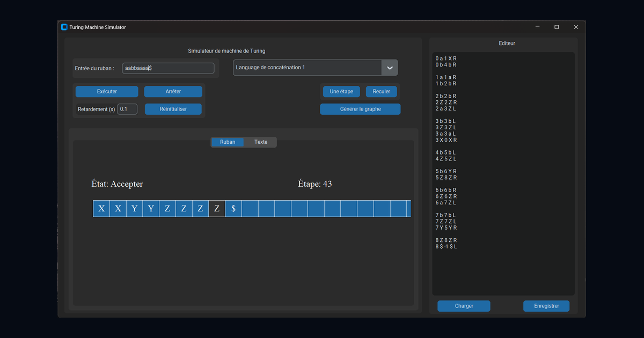Image resolution: width=644 pixels, height=338 pixels.
Task: Close the Turing Machine Simulator window
Action: pos(576,27)
